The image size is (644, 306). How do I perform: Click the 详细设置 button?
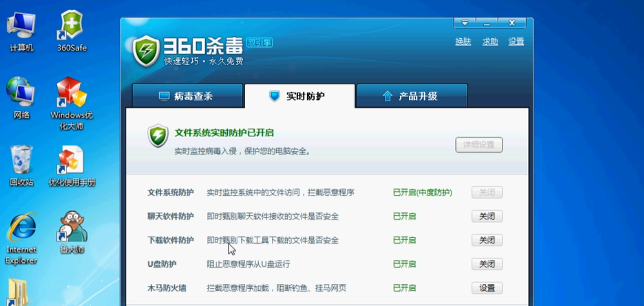(x=479, y=145)
